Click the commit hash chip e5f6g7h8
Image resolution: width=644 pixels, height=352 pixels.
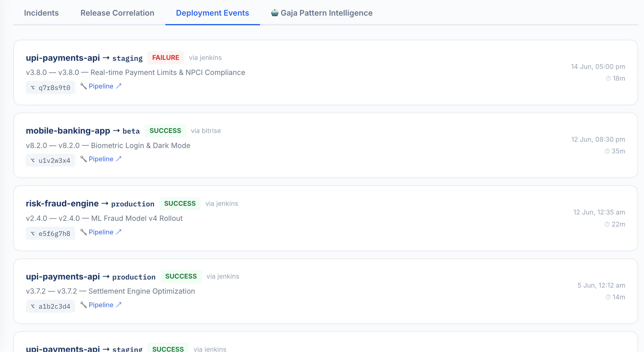(51, 233)
